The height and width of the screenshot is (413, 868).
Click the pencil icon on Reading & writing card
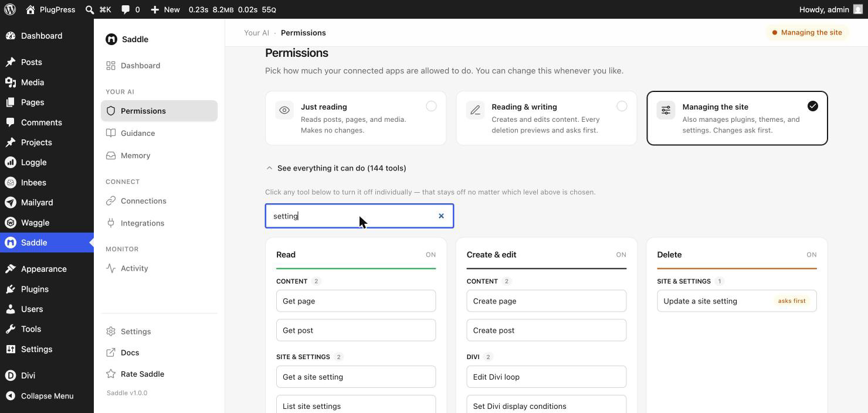(x=475, y=110)
